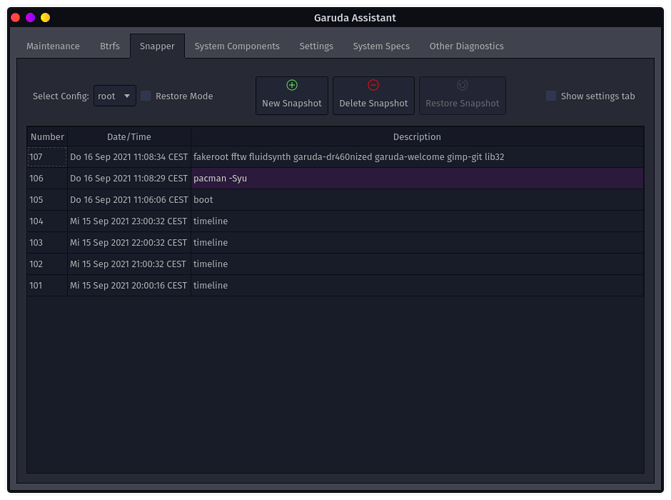This screenshot has height=500, width=671.
Task: Go to the System Components tab
Action: pyautogui.click(x=237, y=46)
